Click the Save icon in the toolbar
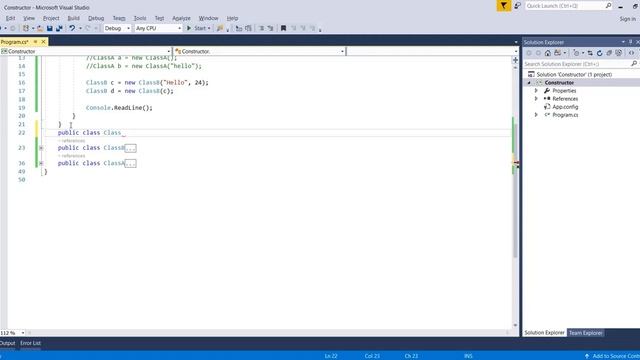 click(x=49, y=28)
